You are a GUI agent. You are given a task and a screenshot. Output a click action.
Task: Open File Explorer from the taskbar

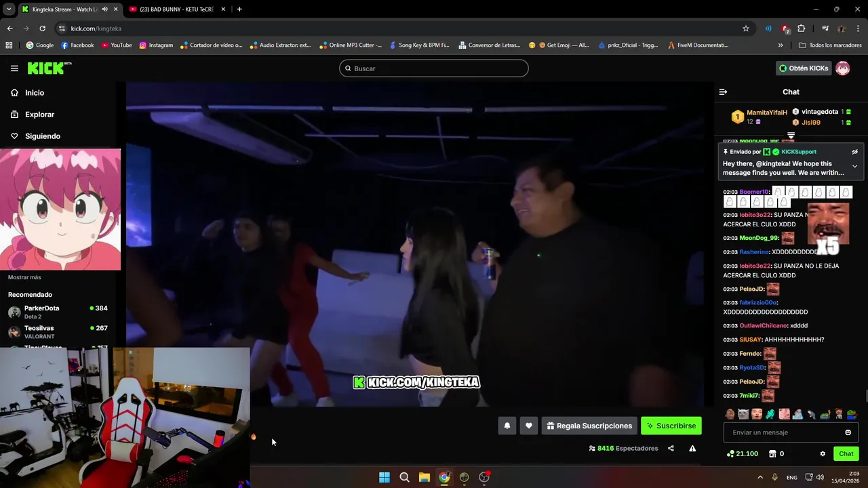coord(424,477)
